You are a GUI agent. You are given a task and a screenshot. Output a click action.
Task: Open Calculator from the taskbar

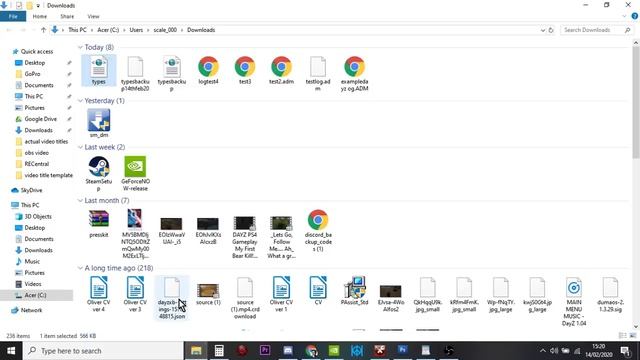[x=219, y=351]
